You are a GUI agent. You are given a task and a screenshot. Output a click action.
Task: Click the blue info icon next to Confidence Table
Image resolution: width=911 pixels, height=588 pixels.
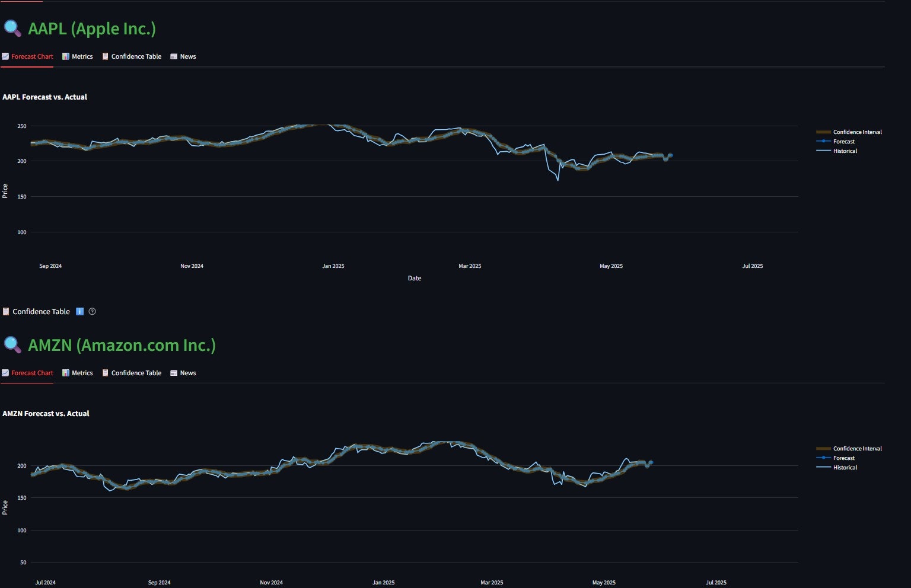coord(80,312)
